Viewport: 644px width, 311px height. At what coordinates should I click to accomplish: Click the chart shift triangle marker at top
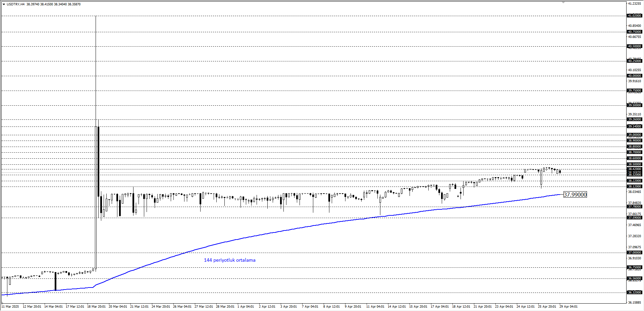click(x=563, y=3)
